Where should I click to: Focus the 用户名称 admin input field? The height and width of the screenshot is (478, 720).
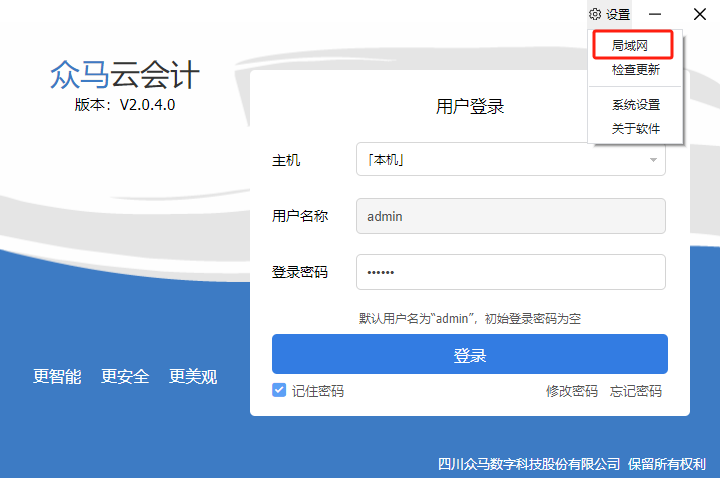click(x=511, y=216)
